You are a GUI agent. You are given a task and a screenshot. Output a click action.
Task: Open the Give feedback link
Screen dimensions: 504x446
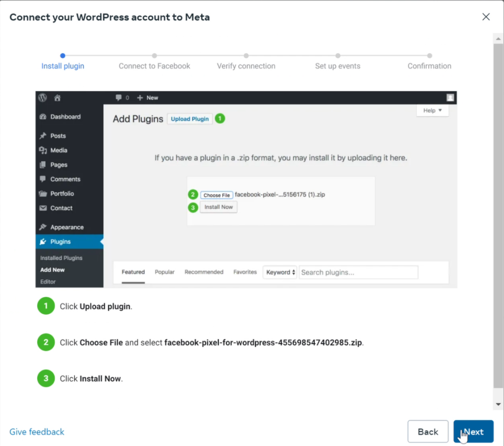point(37,432)
